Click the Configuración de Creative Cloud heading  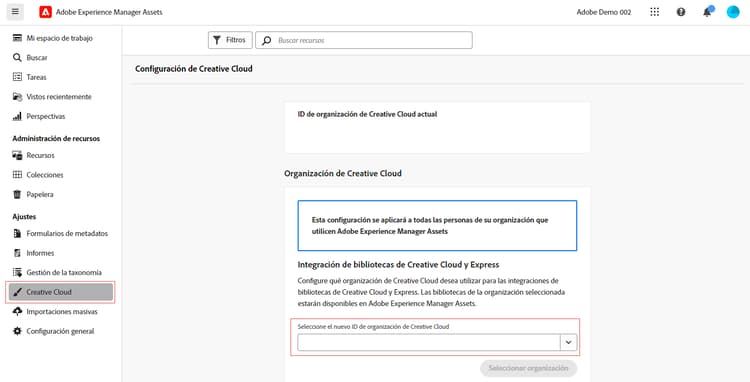click(194, 69)
